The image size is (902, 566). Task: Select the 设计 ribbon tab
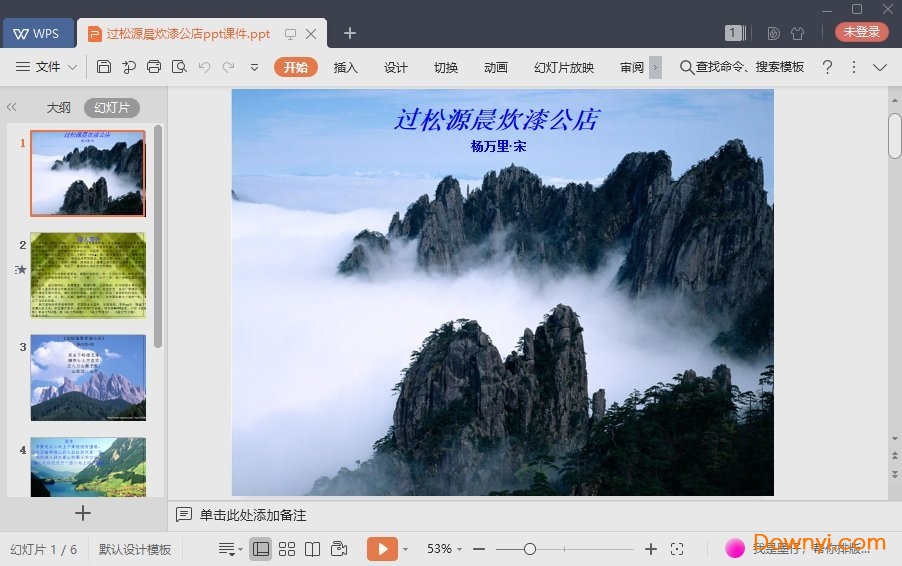point(396,67)
